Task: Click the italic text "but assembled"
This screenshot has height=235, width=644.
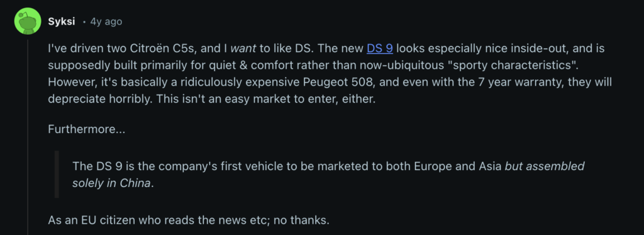Action: point(545,166)
